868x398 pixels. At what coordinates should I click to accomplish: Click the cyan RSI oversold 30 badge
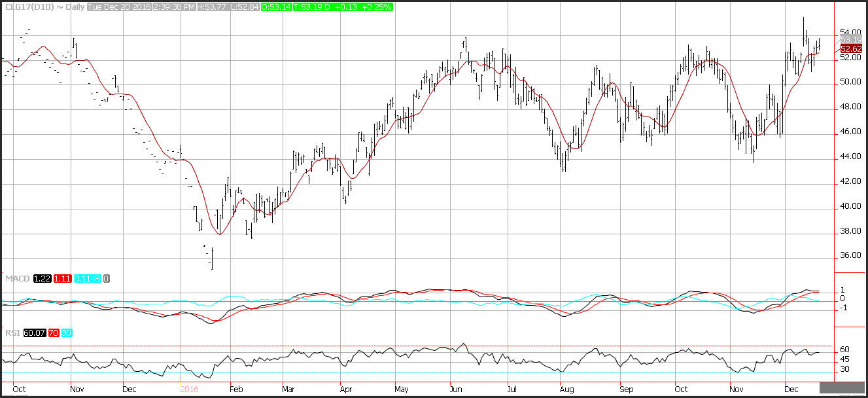click(66, 333)
